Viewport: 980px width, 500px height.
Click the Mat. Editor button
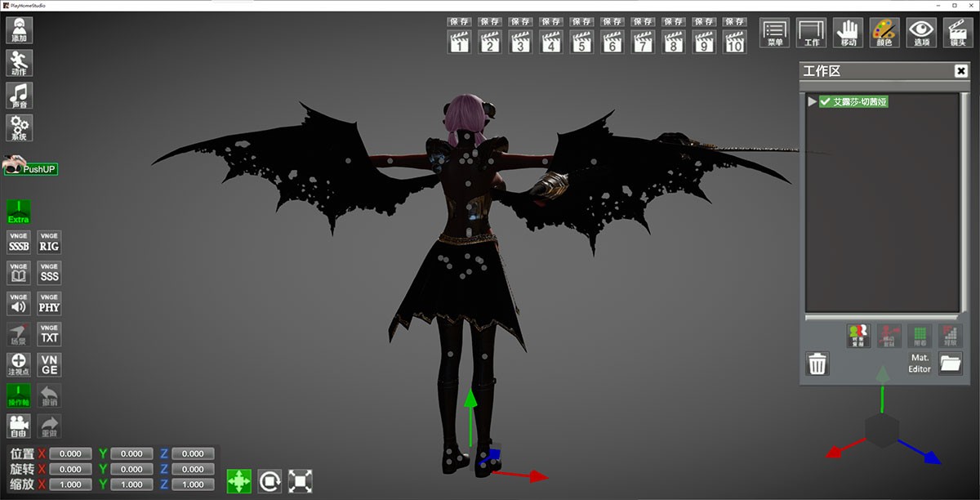(920, 364)
